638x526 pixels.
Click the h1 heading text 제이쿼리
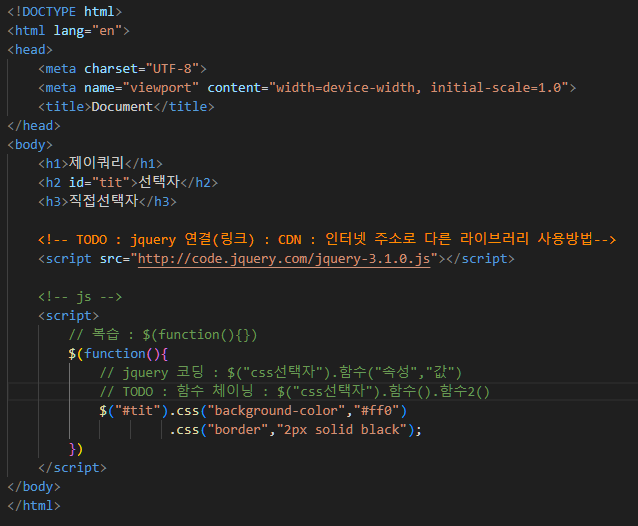96,163
